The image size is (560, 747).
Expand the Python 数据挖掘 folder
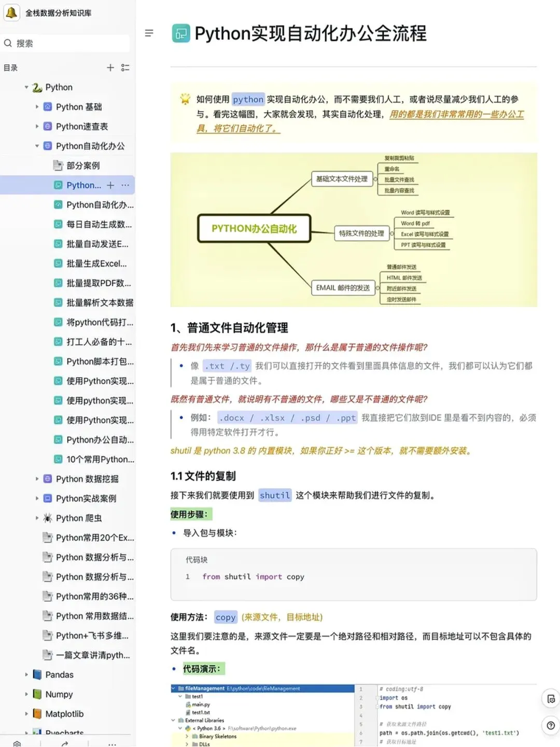pos(37,479)
